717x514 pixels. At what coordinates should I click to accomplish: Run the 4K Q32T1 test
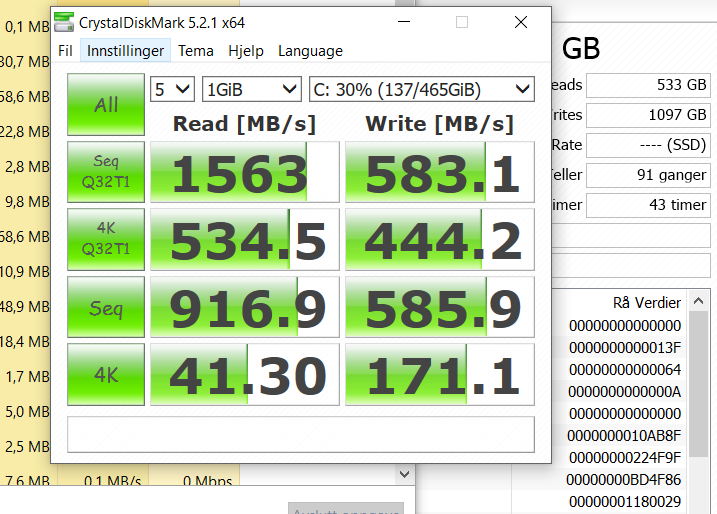point(106,239)
